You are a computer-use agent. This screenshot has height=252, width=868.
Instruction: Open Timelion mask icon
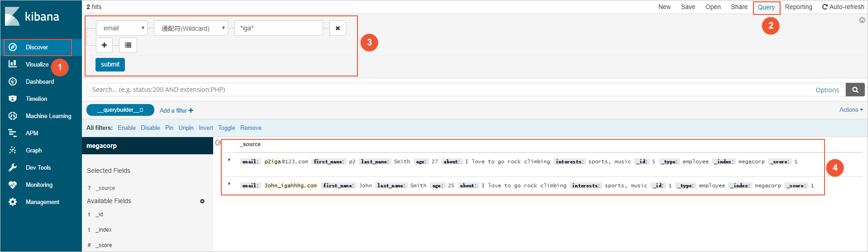coord(13,99)
